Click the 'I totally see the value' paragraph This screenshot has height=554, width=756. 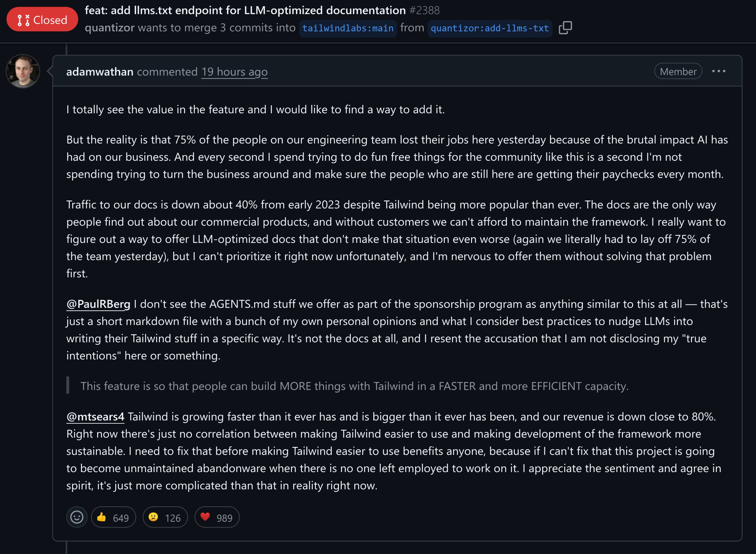click(x=255, y=110)
